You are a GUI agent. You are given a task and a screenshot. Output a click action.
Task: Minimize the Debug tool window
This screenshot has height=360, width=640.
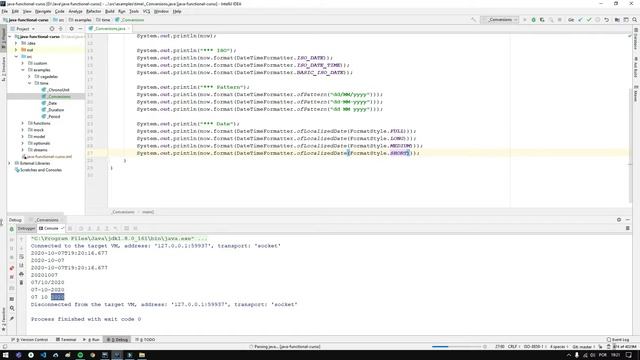click(x=628, y=220)
